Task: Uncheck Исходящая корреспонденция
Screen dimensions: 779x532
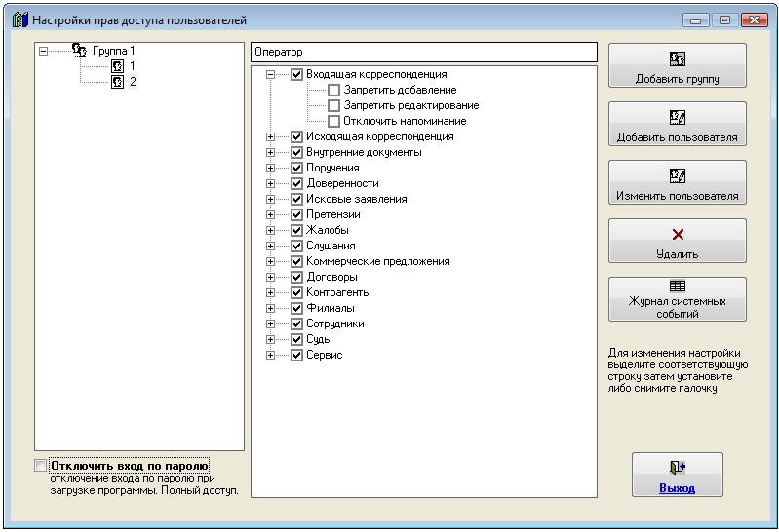Action: [296, 136]
